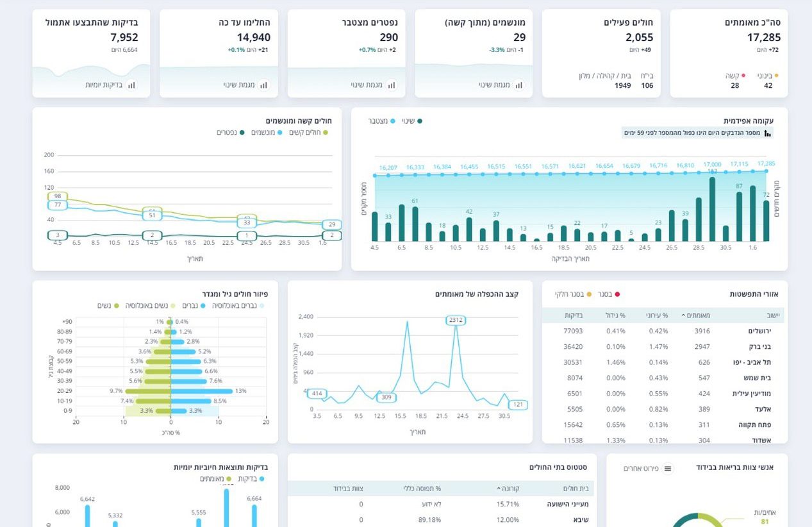Toggle the בדיקות legend entry in the daily tests chart
Image resolution: width=812 pixels, height=527 pixels.
pyautogui.click(x=251, y=479)
